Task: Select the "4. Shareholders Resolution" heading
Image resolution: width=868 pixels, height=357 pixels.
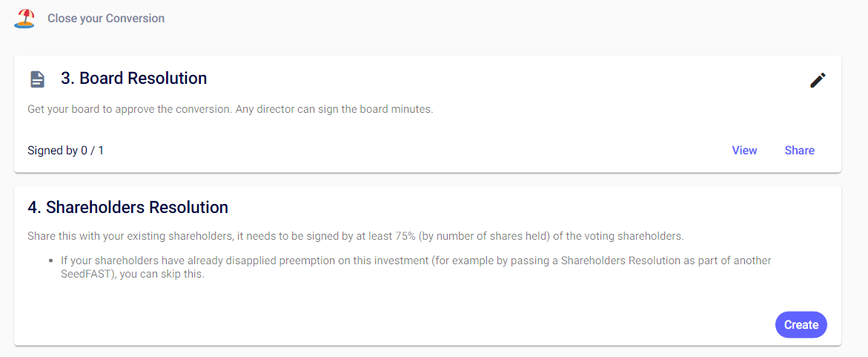Action: (x=127, y=207)
